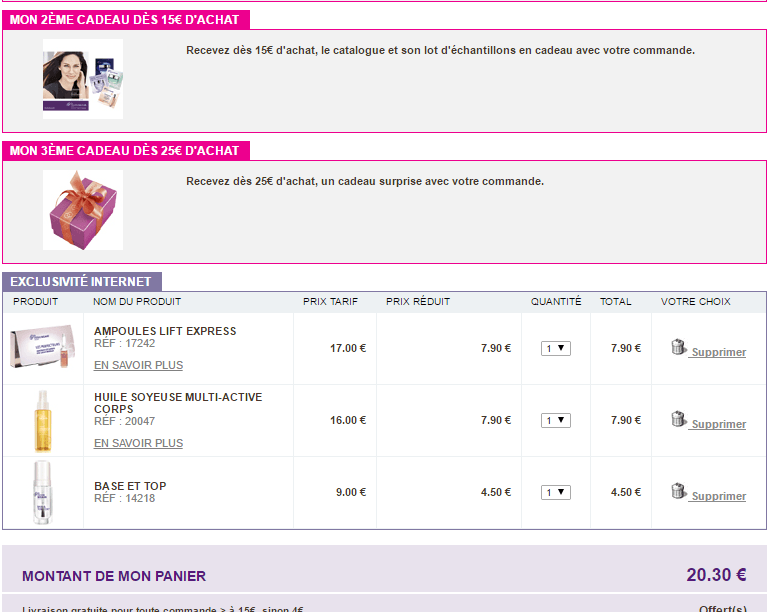Click the catalogue and samples gift image
The image size is (767, 612).
(83, 79)
